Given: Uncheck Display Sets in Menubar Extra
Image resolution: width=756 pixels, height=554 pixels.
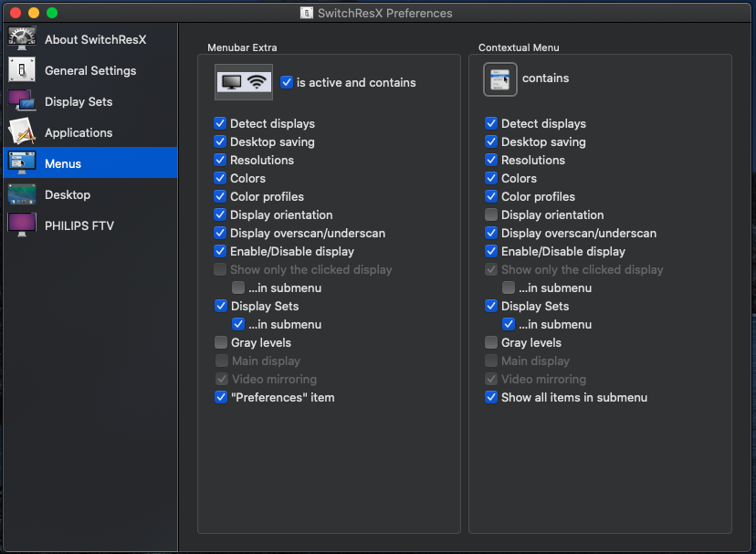Looking at the screenshot, I should 221,306.
